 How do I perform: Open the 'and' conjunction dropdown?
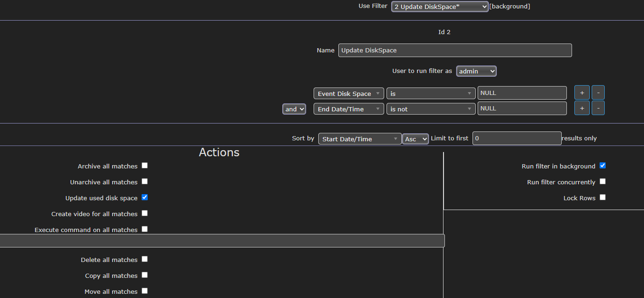tap(294, 109)
